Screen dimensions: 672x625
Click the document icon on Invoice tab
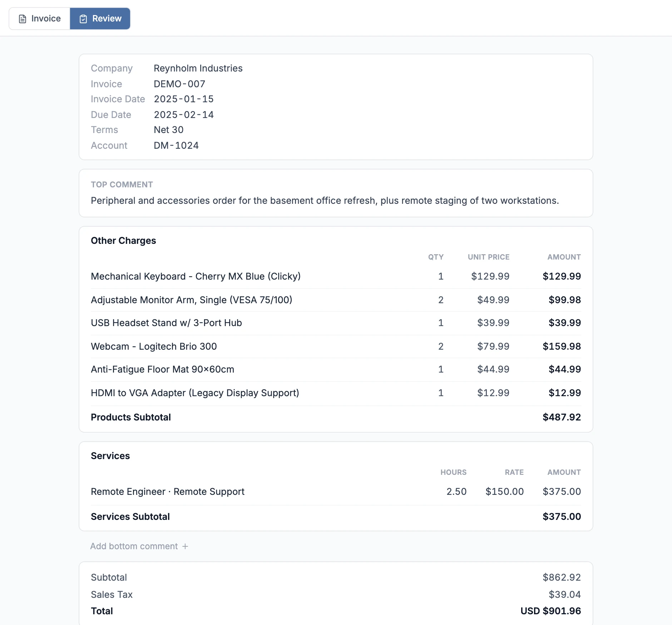23,19
